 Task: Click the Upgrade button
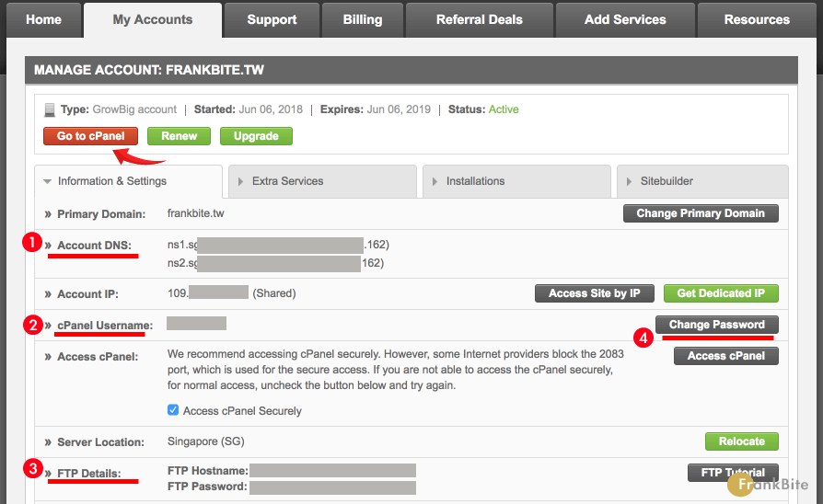(x=256, y=136)
